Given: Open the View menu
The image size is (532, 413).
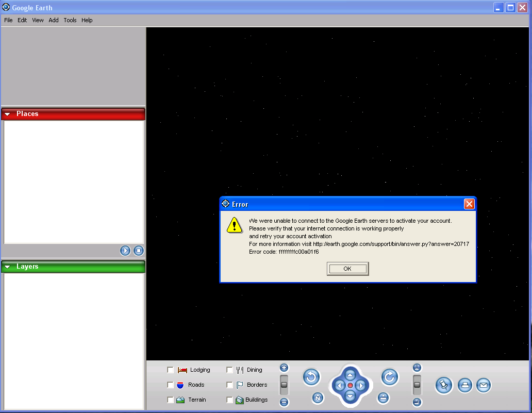Looking at the screenshot, I should [x=38, y=20].
